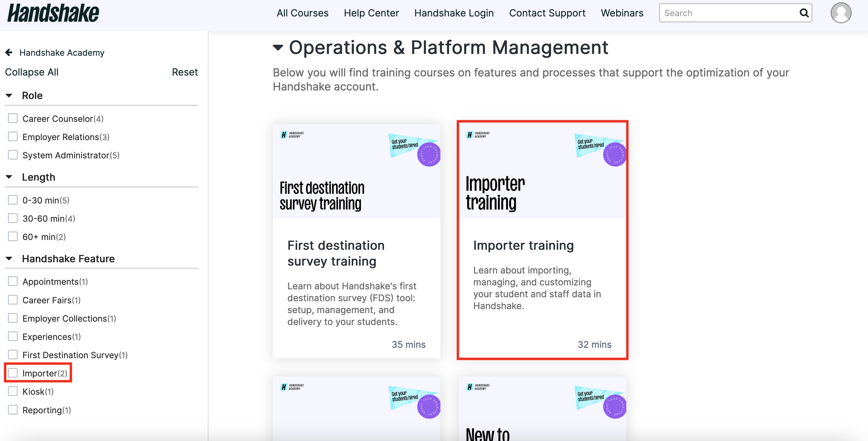This screenshot has height=441, width=868.
Task: Check the Importer filter
Action: point(13,373)
